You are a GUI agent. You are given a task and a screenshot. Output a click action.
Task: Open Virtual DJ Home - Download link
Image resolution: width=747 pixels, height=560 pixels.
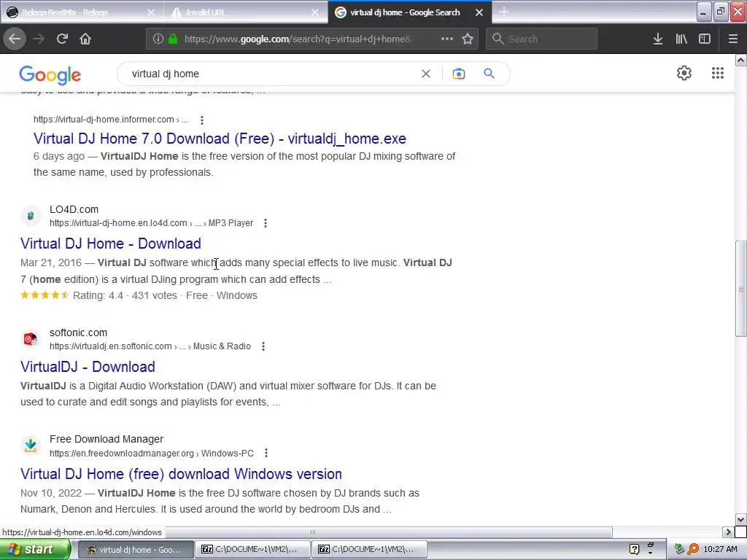[x=111, y=244]
